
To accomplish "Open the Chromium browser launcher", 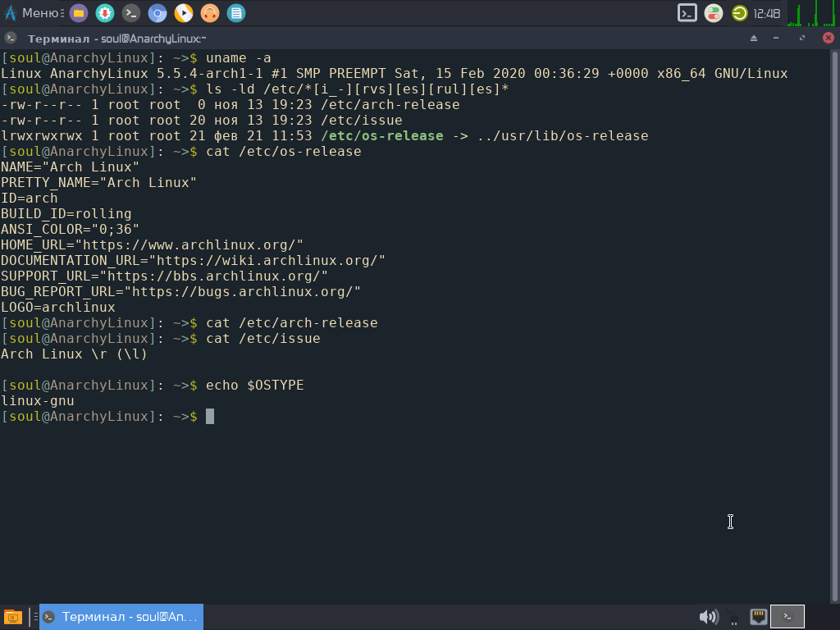I will coord(157,13).
